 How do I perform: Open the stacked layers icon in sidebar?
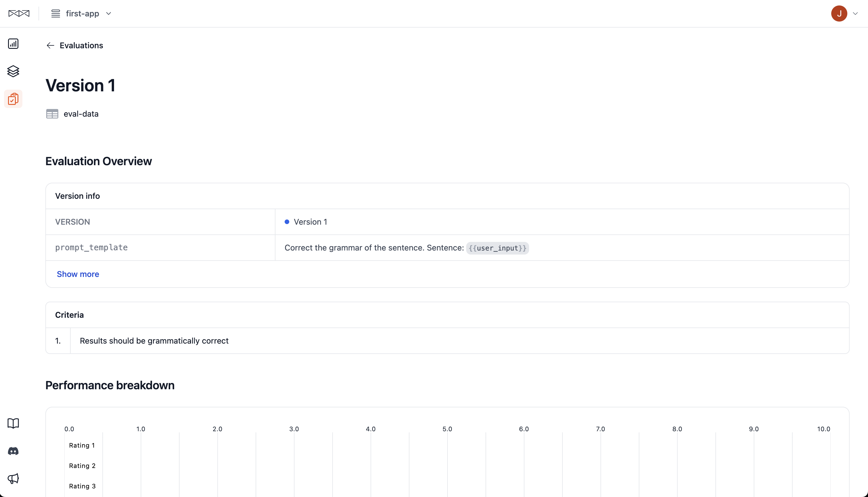[x=13, y=71]
